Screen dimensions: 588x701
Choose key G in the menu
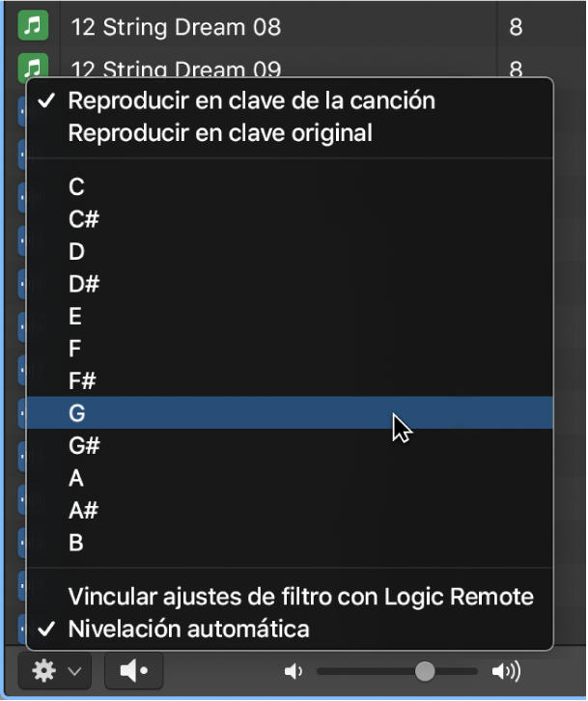tap(77, 413)
